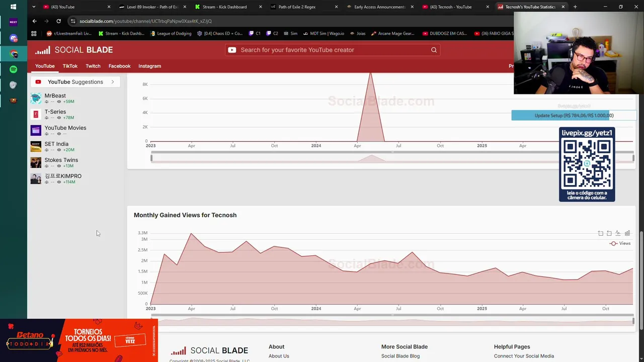
Task: Open the livepix.gg/yetz1 QR code overlay
Action: 587,164
